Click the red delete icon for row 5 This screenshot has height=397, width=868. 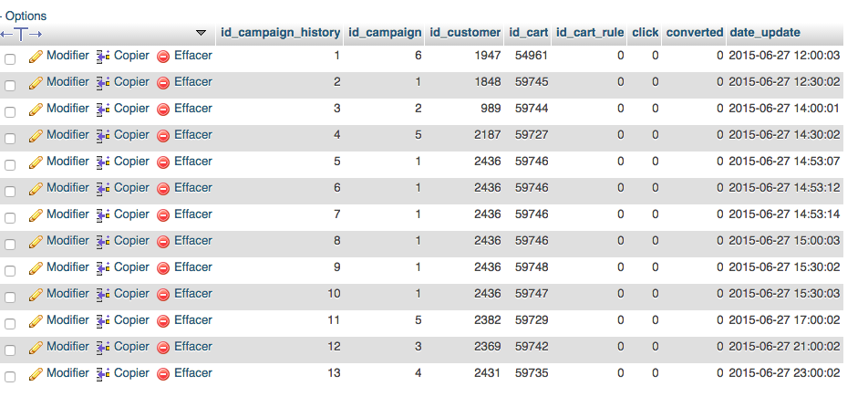coord(164,162)
